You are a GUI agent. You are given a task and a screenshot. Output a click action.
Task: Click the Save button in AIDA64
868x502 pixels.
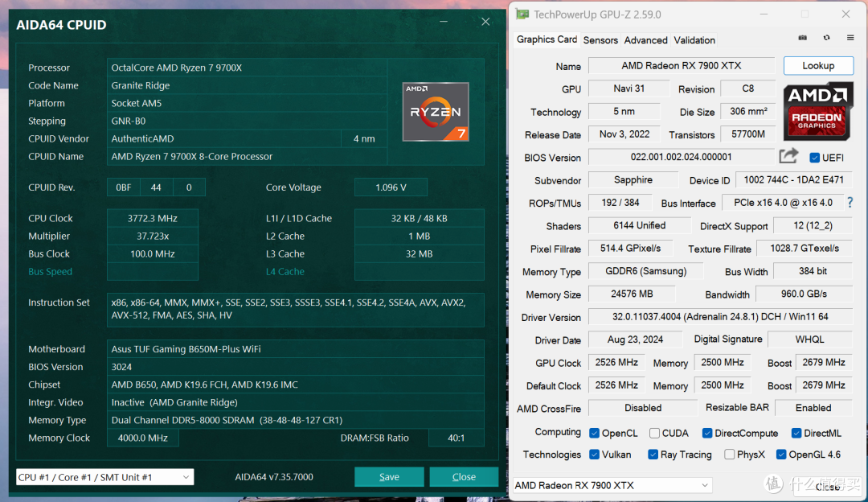(x=389, y=476)
